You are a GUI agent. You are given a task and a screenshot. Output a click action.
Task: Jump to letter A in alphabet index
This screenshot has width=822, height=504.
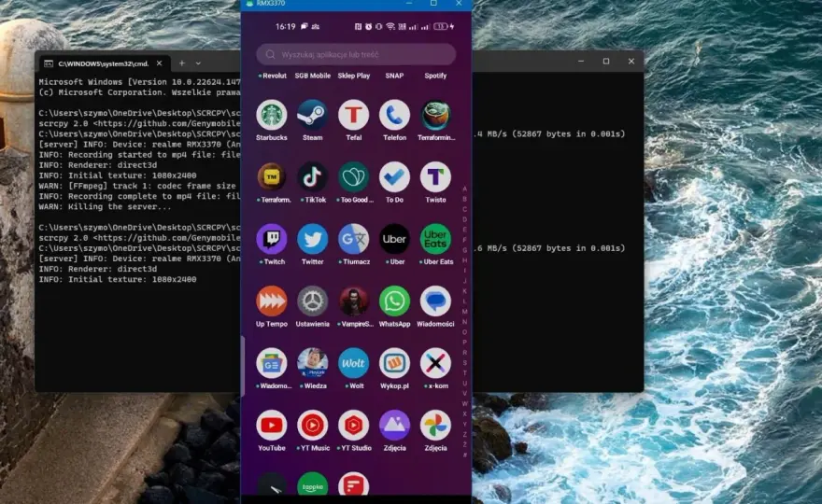(x=464, y=189)
